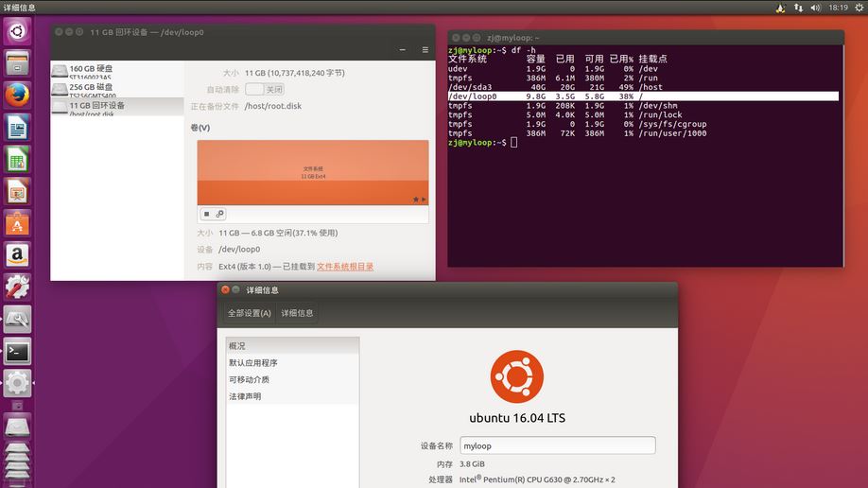This screenshot has height=488, width=868.
Task: Click the /host/root.disk backing file text
Action: [273, 106]
